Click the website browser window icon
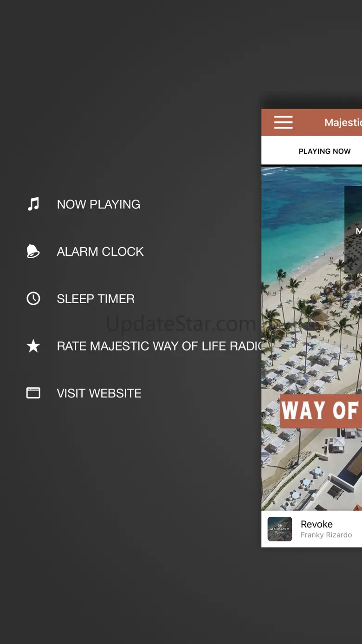This screenshot has width=362, height=644. (33, 393)
